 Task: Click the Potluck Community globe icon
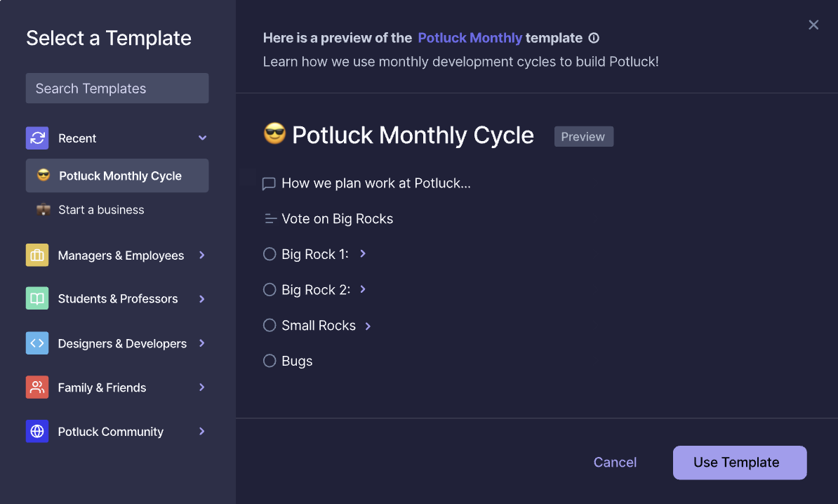[37, 431]
